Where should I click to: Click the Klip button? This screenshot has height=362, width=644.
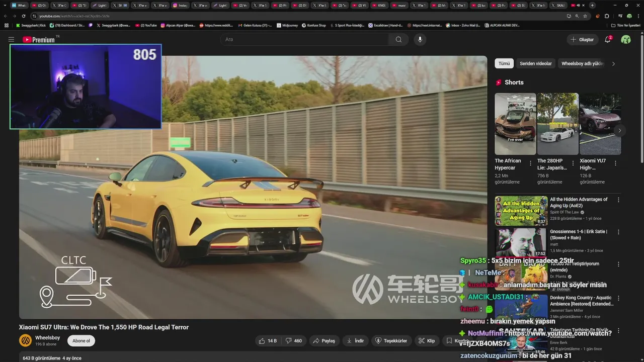(x=426, y=341)
